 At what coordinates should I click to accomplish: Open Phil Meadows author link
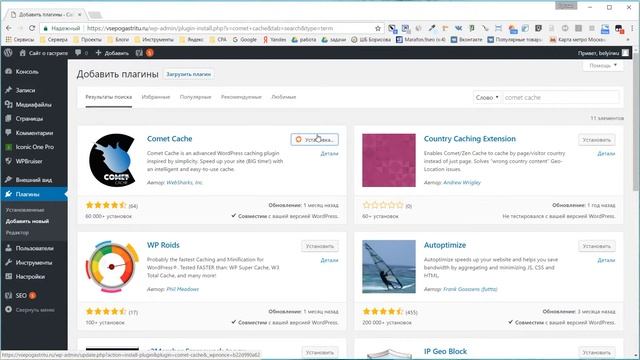coord(182,289)
